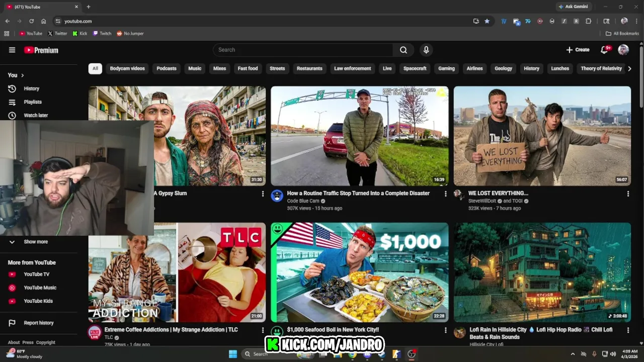644x362 pixels.
Task: Select the 'Podcasts' chip
Action: tap(167, 68)
